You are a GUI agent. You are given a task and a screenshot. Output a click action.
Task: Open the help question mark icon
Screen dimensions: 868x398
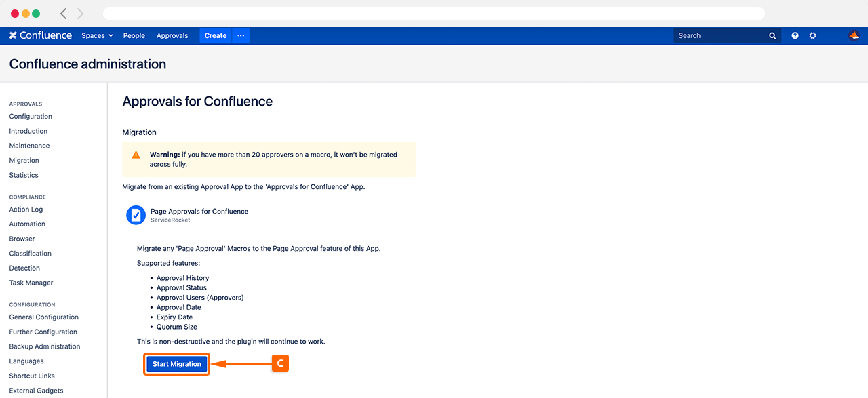[x=795, y=35]
